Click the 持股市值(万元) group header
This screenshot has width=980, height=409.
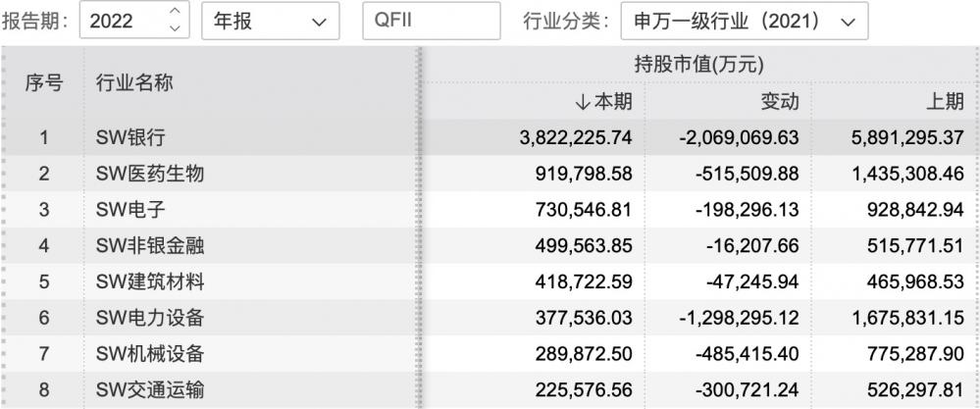pyautogui.click(x=698, y=65)
